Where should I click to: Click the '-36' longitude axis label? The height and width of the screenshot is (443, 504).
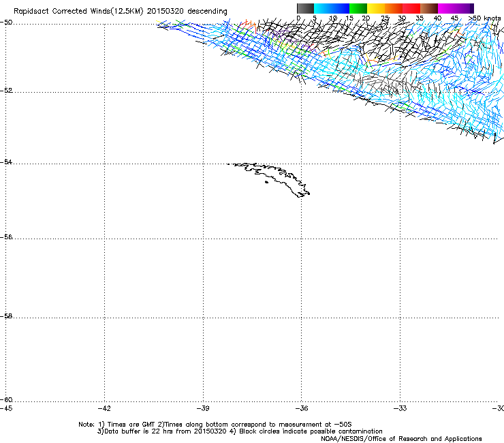point(302,408)
